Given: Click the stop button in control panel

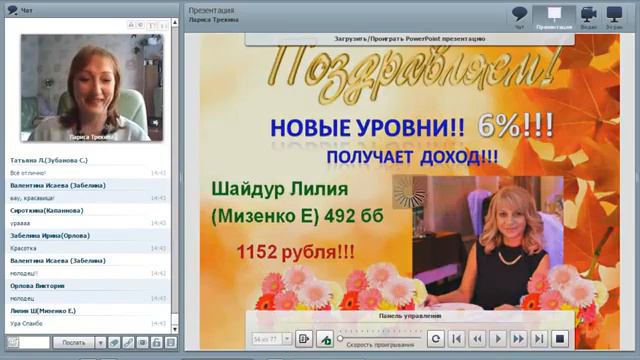Looking at the screenshot, I should (560, 339).
